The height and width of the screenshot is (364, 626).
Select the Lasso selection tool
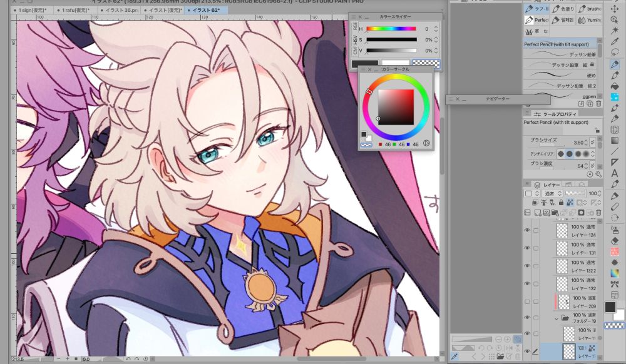(615, 53)
